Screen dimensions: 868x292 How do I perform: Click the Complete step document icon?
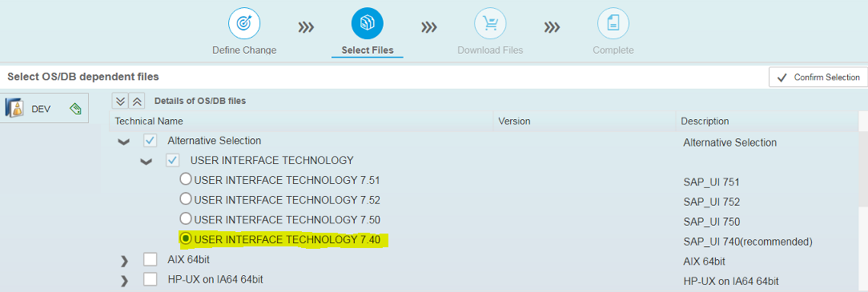(x=613, y=24)
